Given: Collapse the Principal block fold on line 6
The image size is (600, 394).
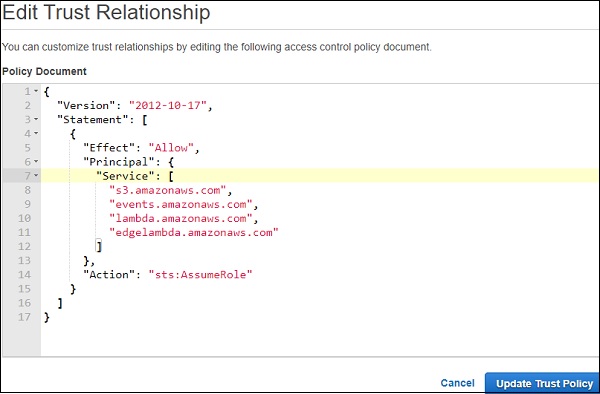Looking at the screenshot, I should coord(36,162).
